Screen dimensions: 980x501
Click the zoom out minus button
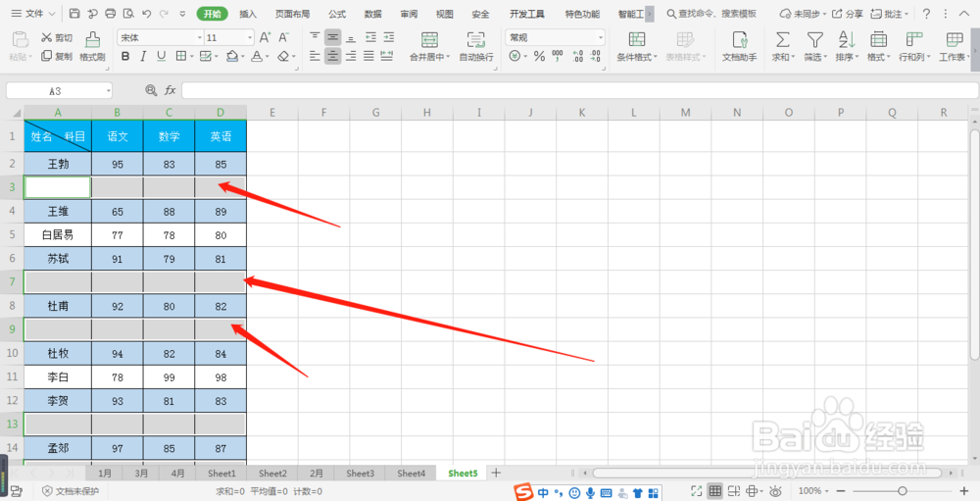pos(841,491)
